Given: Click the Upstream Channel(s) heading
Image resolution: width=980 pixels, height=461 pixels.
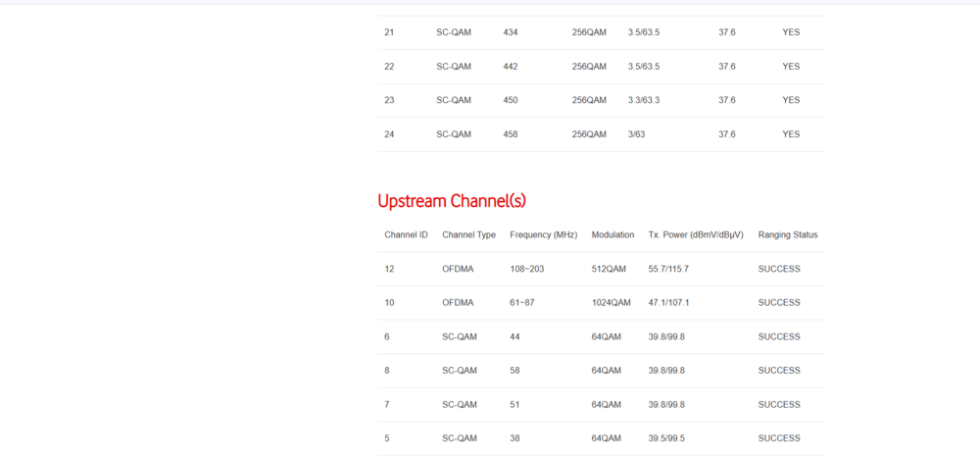Looking at the screenshot, I should tap(452, 201).
